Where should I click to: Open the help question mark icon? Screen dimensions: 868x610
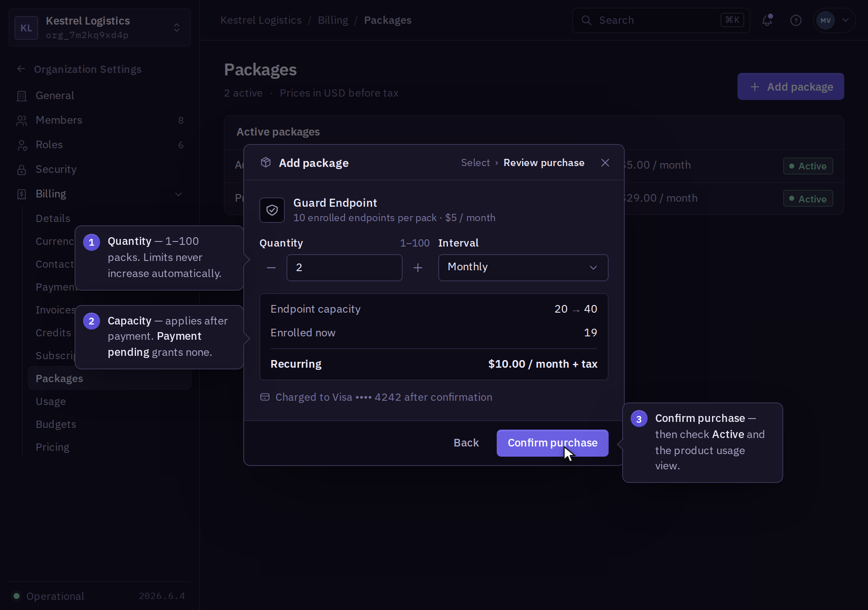coord(796,20)
